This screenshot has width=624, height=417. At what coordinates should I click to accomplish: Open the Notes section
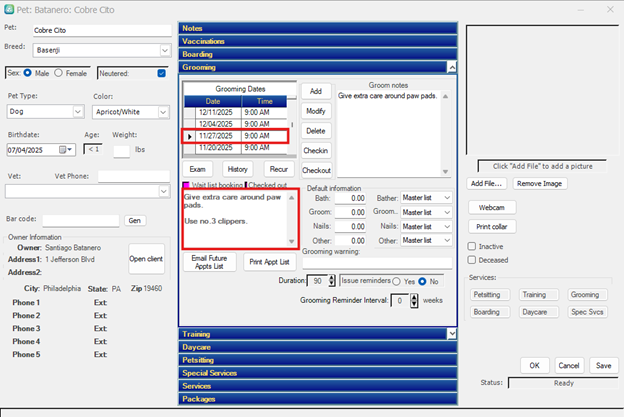(x=318, y=28)
